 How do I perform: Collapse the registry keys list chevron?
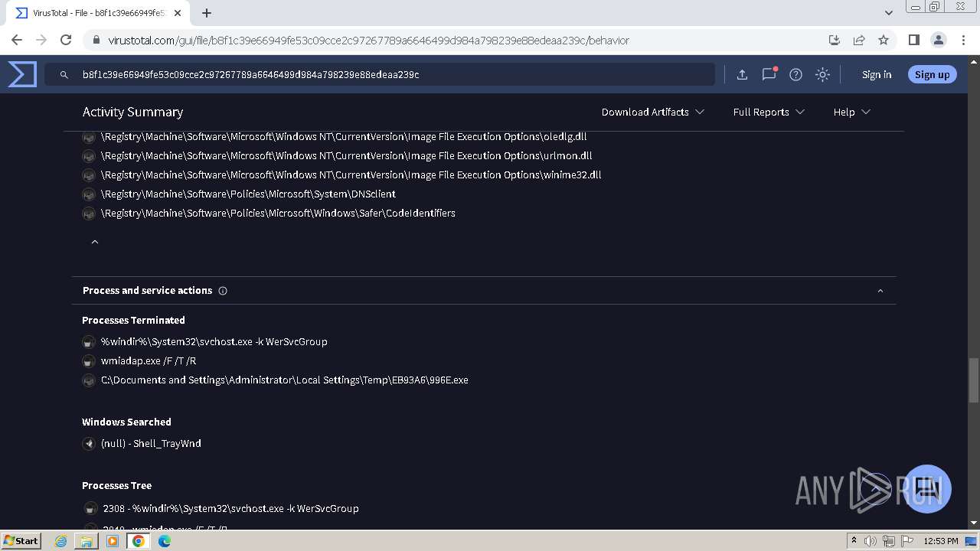point(95,242)
